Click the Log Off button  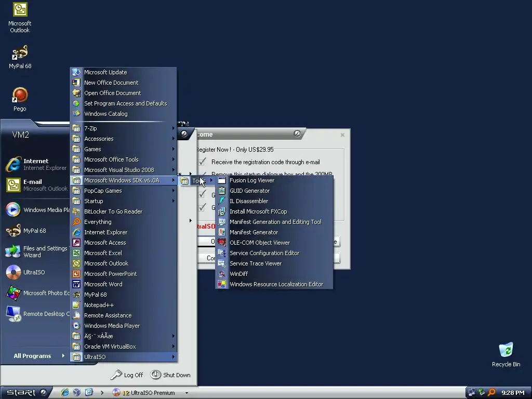[x=127, y=375]
